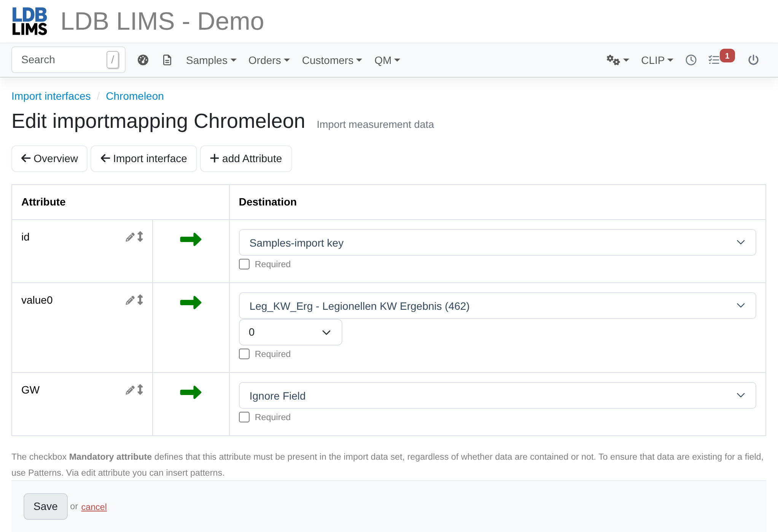778x532 pixels.
Task: Expand the CLIP menu
Action: [x=657, y=60]
